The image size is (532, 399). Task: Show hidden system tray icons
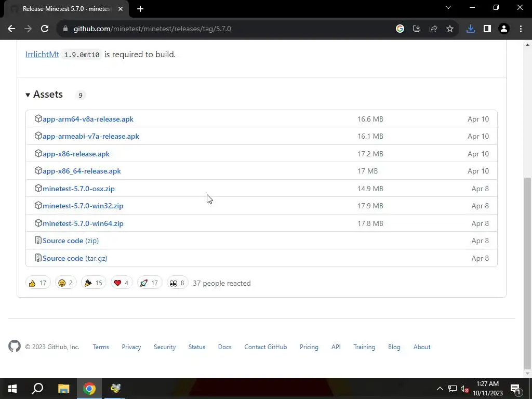coord(440,389)
